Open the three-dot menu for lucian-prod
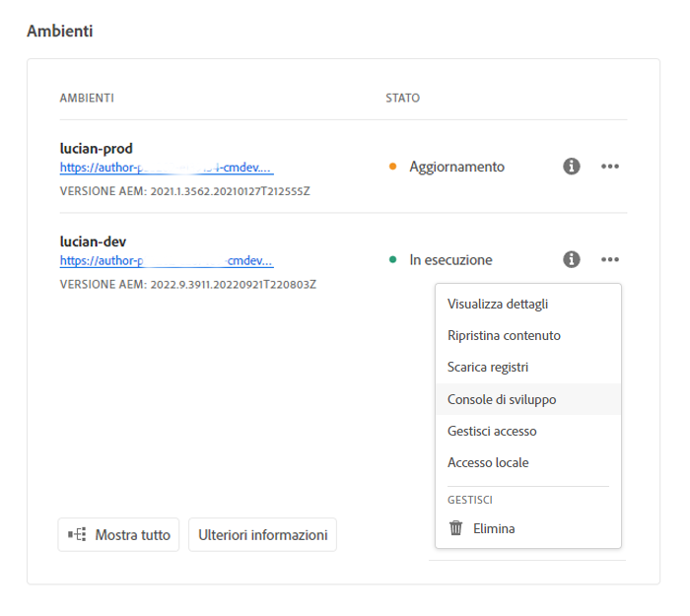Image resolution: width=690 pixels, height=616 pixels. (610, 167)
